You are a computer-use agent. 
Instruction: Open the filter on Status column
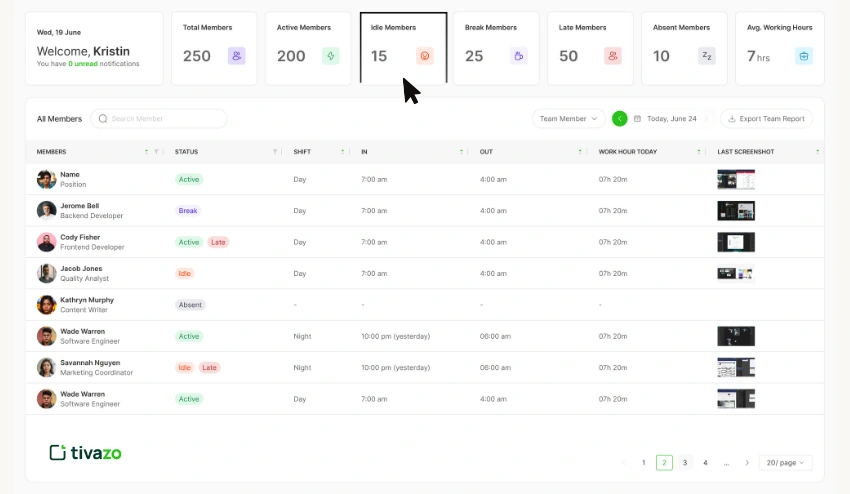click(x=275, y=152)
